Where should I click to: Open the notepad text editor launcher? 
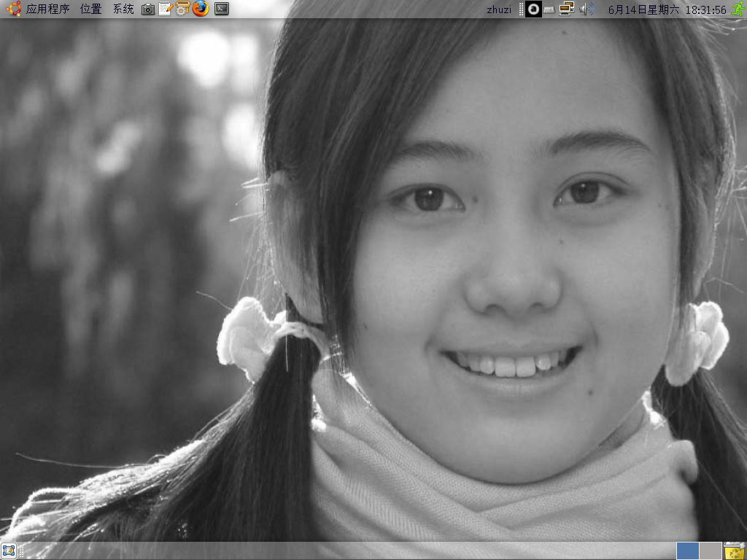coord(166,9)
